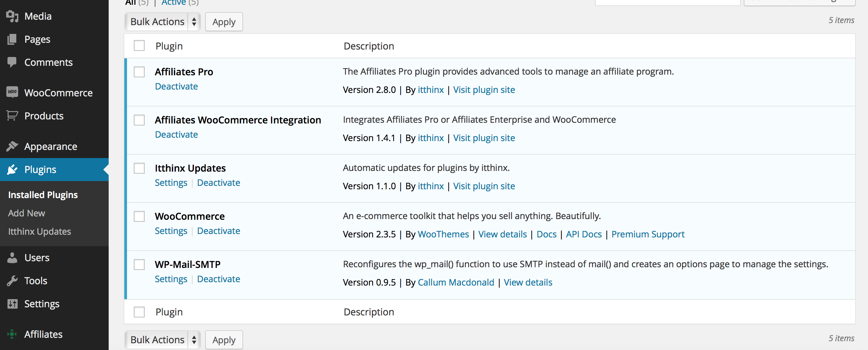Deactivate the WP-Mail-SMTP plugin
This screenshot has width=868, height=350.
click(x=218, y=279)
